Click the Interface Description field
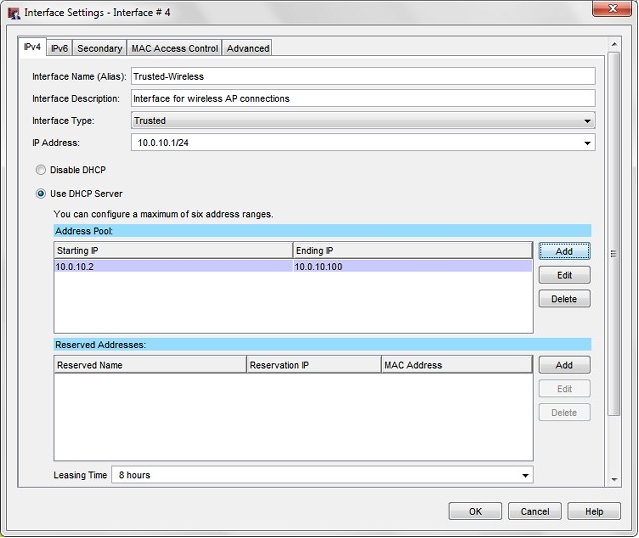The width and height of the screenshot is (639, 538). click(363, 99)
